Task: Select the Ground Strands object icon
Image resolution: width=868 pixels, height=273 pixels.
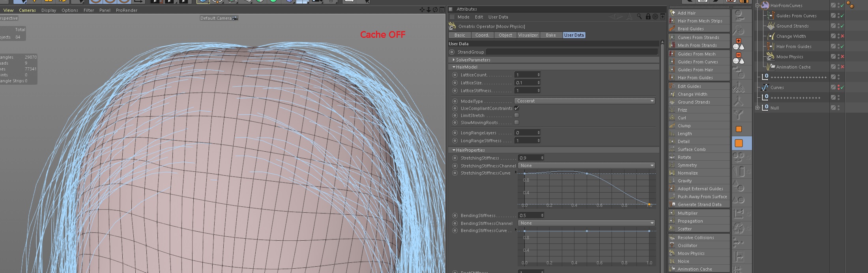Action: (x=771, y=26)
